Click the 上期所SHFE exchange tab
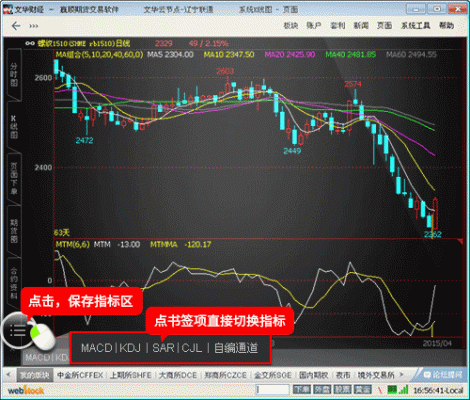The image size is (470, 400). pyautogui.click(x=131, y=375)
